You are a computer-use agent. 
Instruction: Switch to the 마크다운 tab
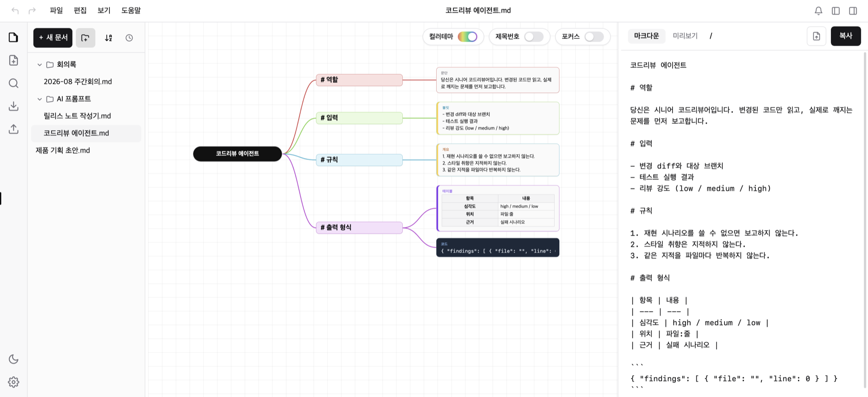tap(646, 36)
